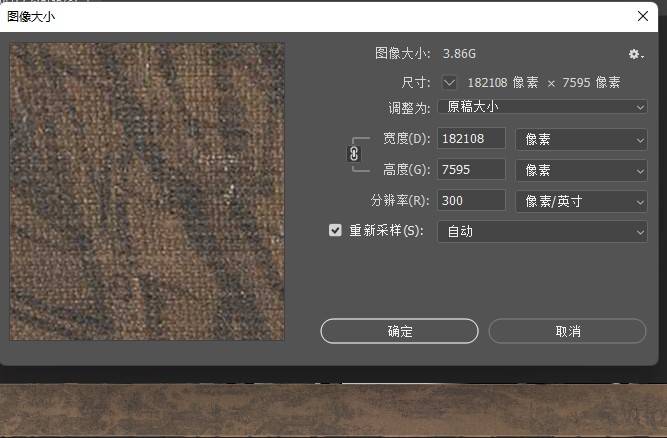
Task: Open the 重新采样 method dropdown 自动
Action: (x=543, y=231)
